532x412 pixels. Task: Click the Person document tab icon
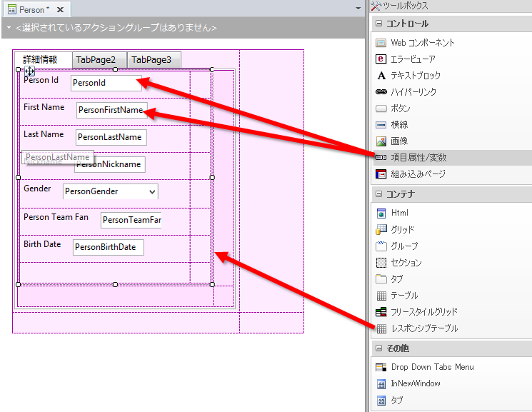tap(12, 9)
